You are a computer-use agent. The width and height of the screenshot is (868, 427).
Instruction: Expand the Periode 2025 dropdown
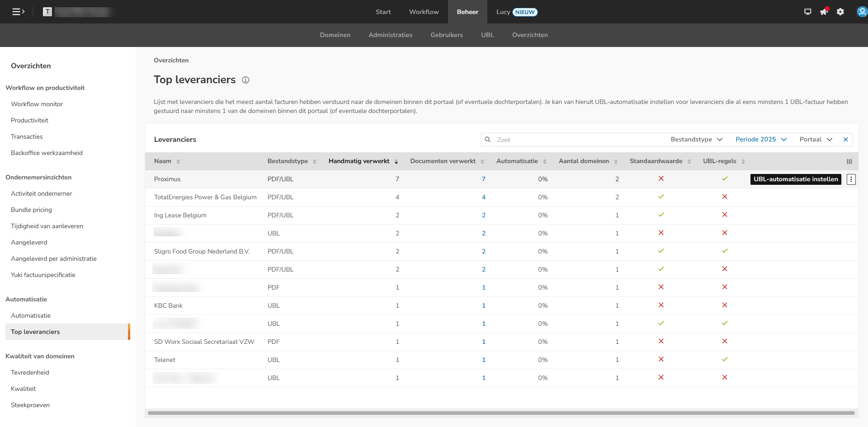[x=761, y=140]
